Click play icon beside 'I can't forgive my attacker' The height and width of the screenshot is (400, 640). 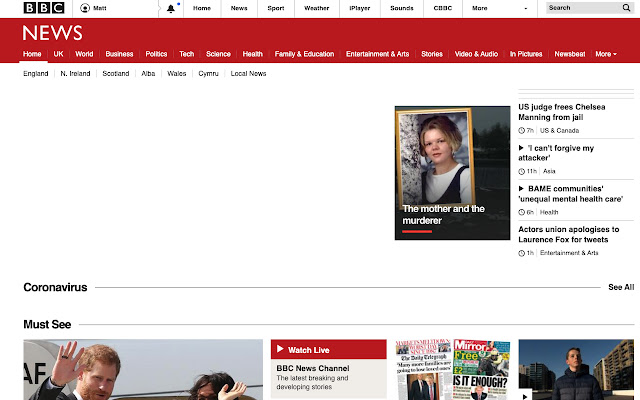521,148
